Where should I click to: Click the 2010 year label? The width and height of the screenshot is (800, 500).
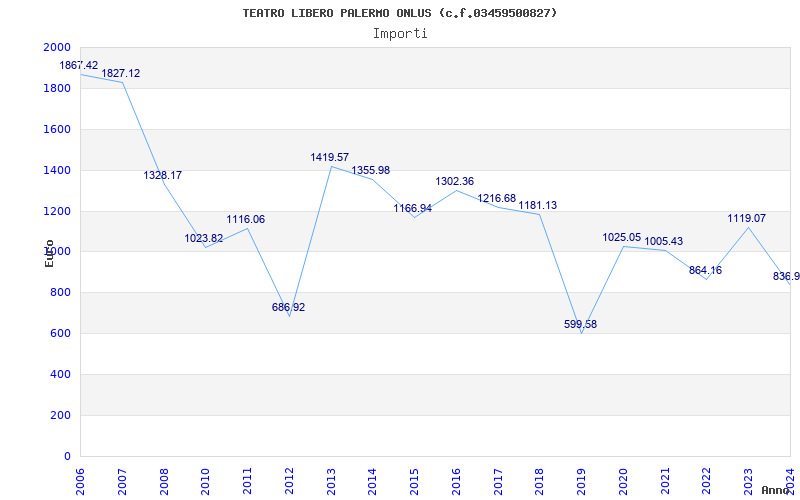pos(206,482)
